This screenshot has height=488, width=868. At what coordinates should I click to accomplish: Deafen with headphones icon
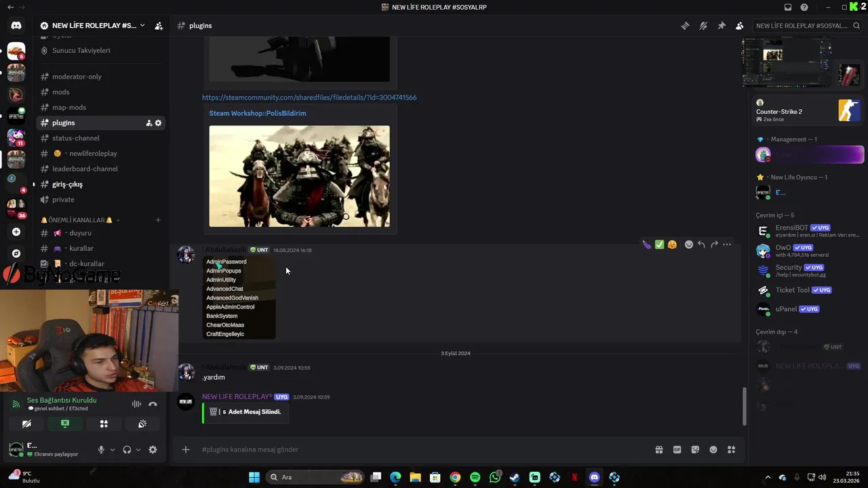click(x=127, y=449)
